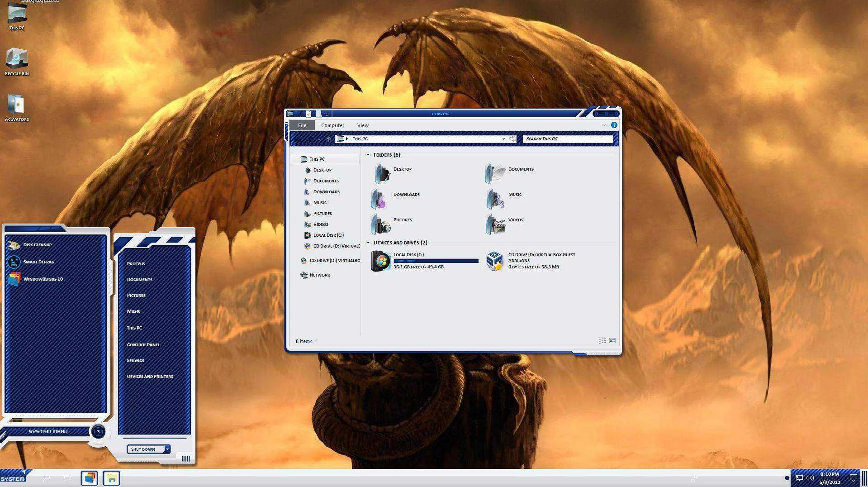The width and height of the screenshot is (868, 487).
Task: Select Music in start menu
Action: [133, 311]
